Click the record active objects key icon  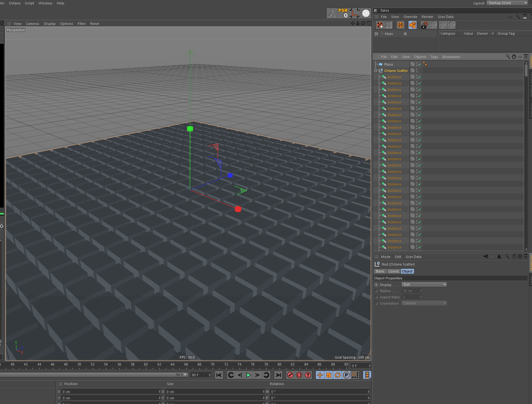pyautogui.click(x=290, y=375)
